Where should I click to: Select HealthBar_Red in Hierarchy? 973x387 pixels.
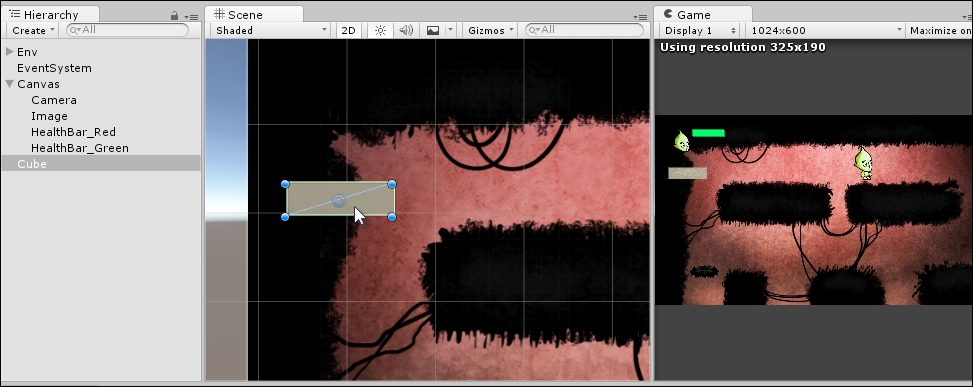pos(73,133)
